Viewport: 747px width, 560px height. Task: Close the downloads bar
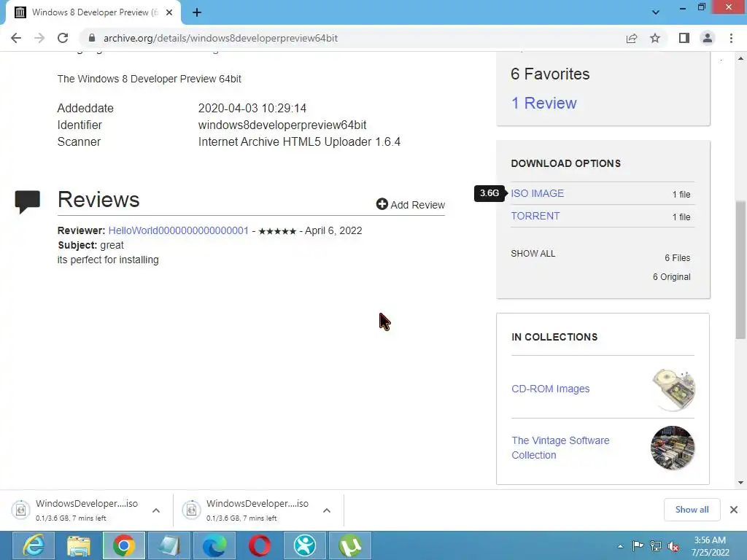734,510
